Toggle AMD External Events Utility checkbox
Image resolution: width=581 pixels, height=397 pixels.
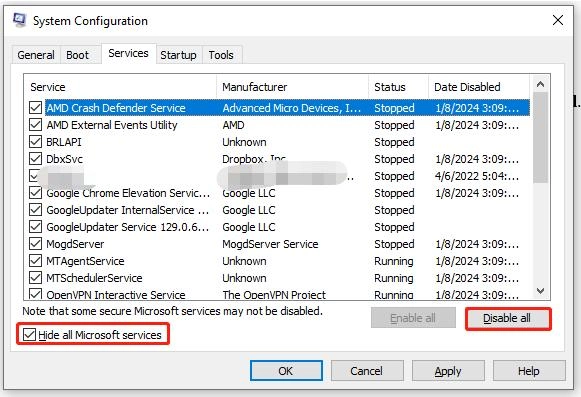36,125
